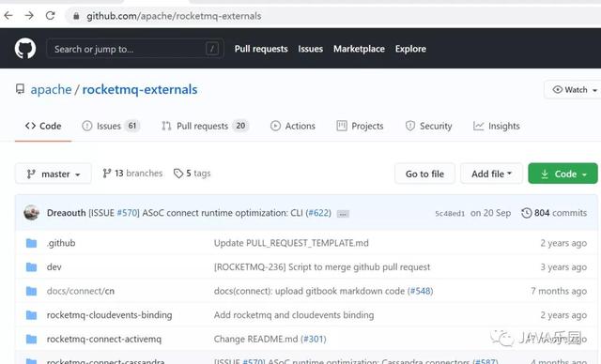This screenshot has height=364, width=601.
Task: Open commit 'Update PULL_REQUEST_TEMPLATE.md'
Action: 291,243
